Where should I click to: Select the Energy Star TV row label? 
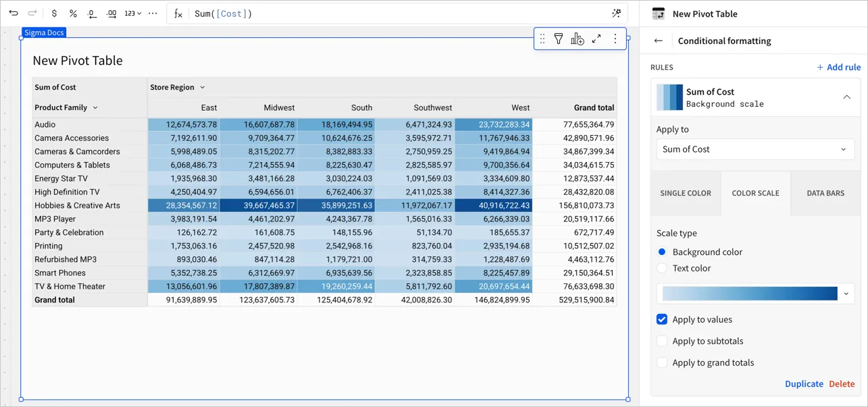coord(61,178)
